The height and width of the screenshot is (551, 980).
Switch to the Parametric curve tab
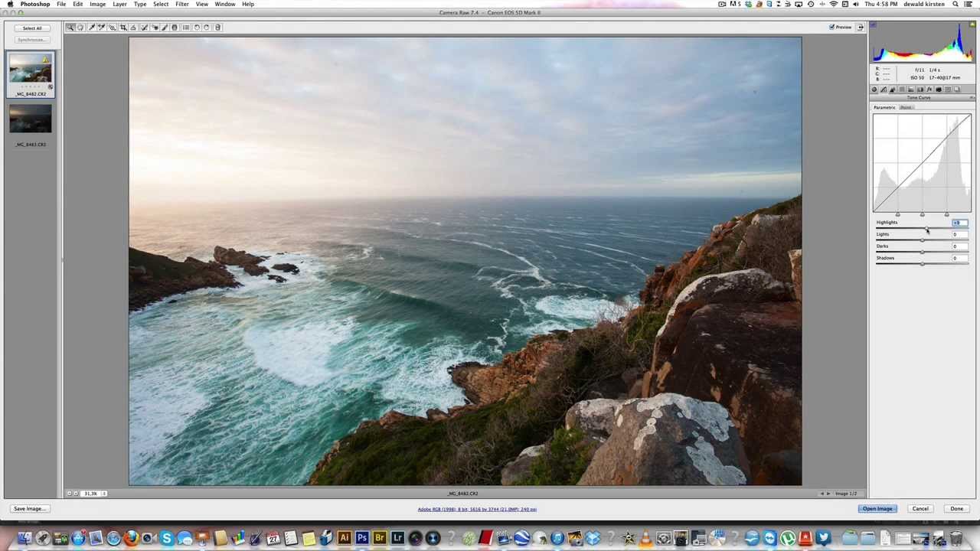click(x=884, y=107)
